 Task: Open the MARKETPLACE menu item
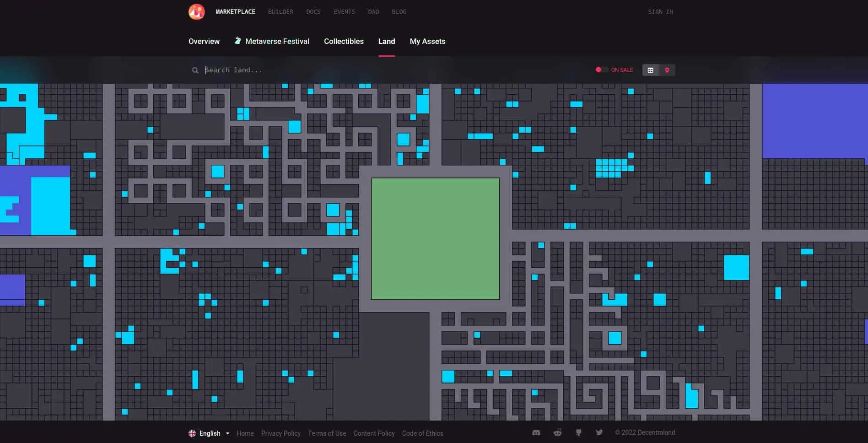(x=236, y=11)
